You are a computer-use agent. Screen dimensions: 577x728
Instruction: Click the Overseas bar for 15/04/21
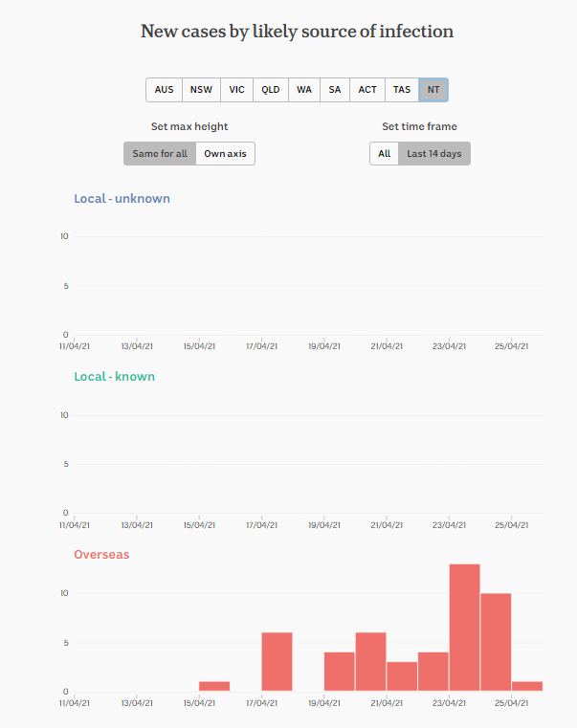[x=214, y=686]
